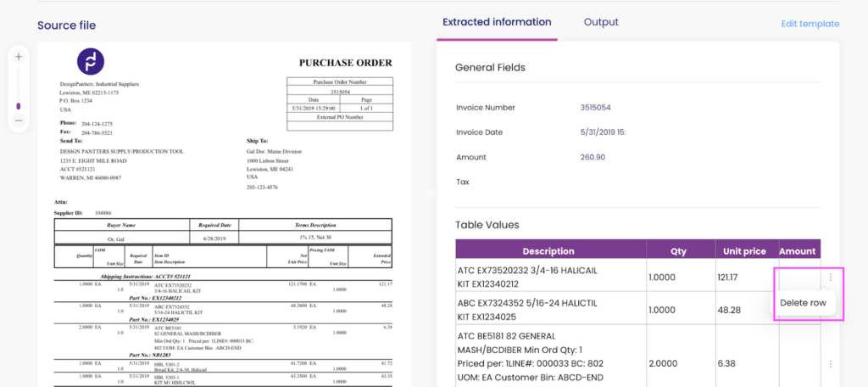Viewport: 868px width, 387px height.
Task: Open the Edit template link
Action: point(810,24)
